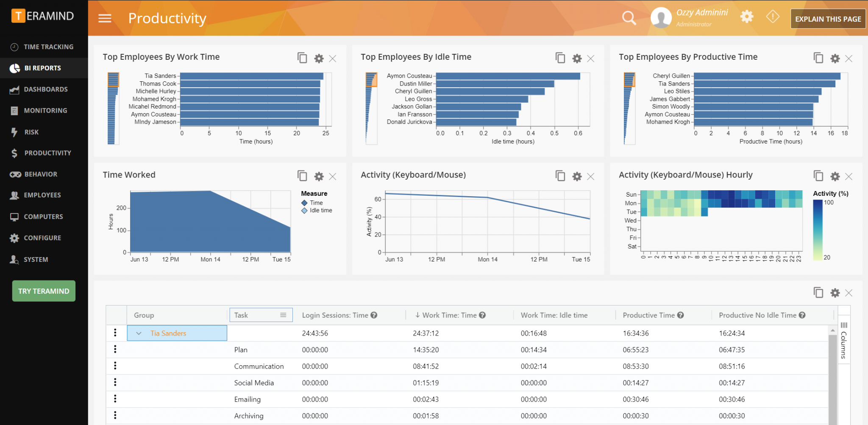The width and height of the screenshot is (868, 425).
Task: Click the Explain This Page button
Action: [x=827, y=19]
